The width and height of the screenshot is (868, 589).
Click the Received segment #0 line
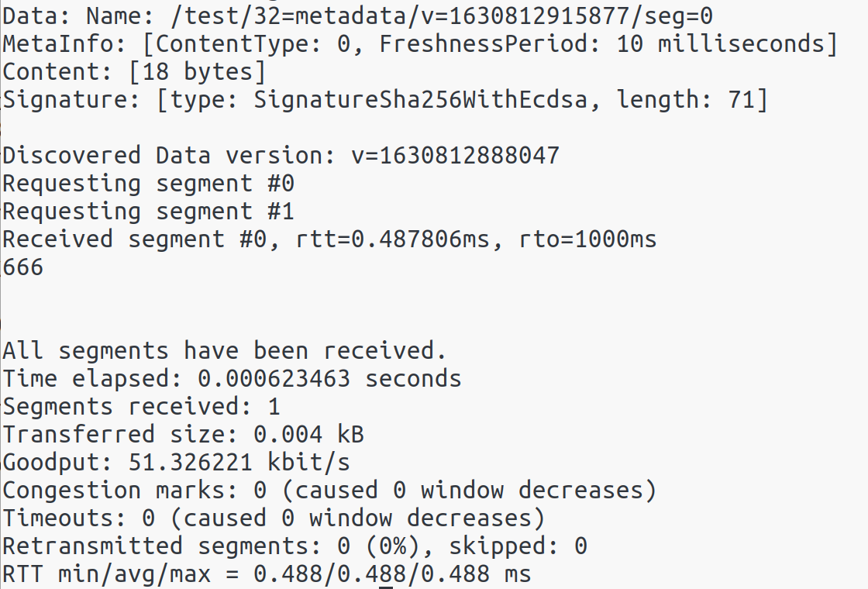pos(329,239)
